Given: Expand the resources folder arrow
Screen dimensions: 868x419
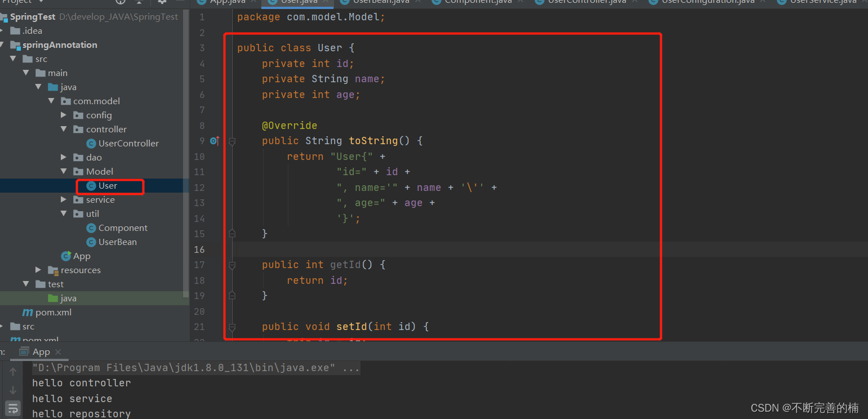Looking at the screenshot, I should coord(39,270).
